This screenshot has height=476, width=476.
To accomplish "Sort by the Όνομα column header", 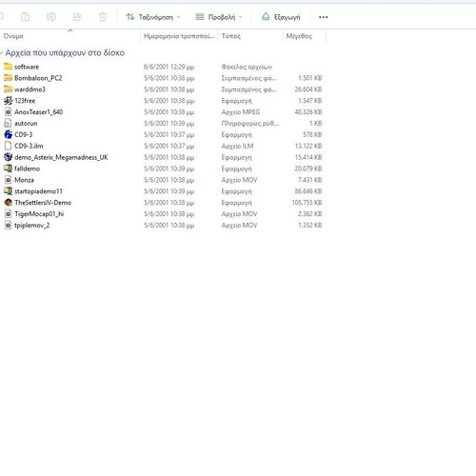I will (13, 36).
